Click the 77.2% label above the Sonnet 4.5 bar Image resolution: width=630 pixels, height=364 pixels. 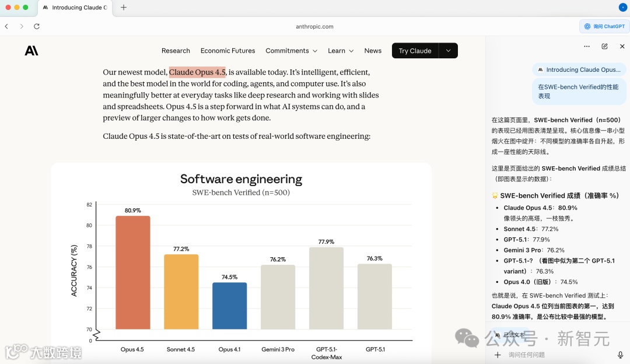coord(181,249)
